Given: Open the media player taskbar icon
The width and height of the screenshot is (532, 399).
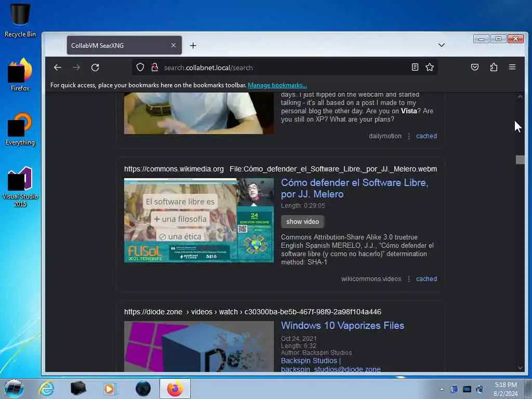Looking at the screenshot, I should tap(110, 389).
